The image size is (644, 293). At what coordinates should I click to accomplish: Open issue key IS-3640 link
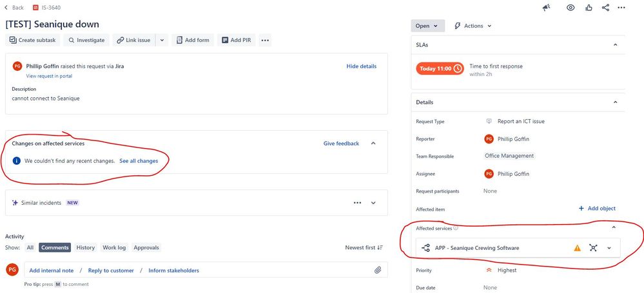[51, 7]
